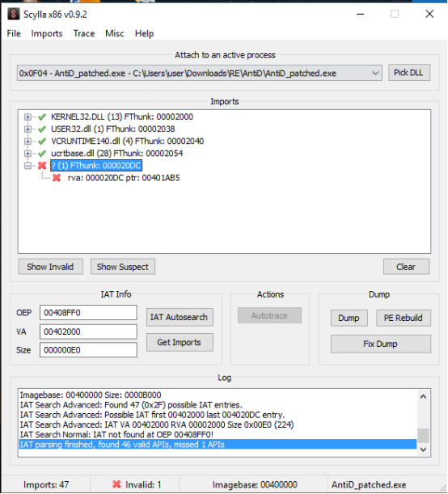Viewport: 448px width, 494px height.
Task: Select 'rva: 000020DC ptr: 00401AB5' entry
Action: coord(124,178)
